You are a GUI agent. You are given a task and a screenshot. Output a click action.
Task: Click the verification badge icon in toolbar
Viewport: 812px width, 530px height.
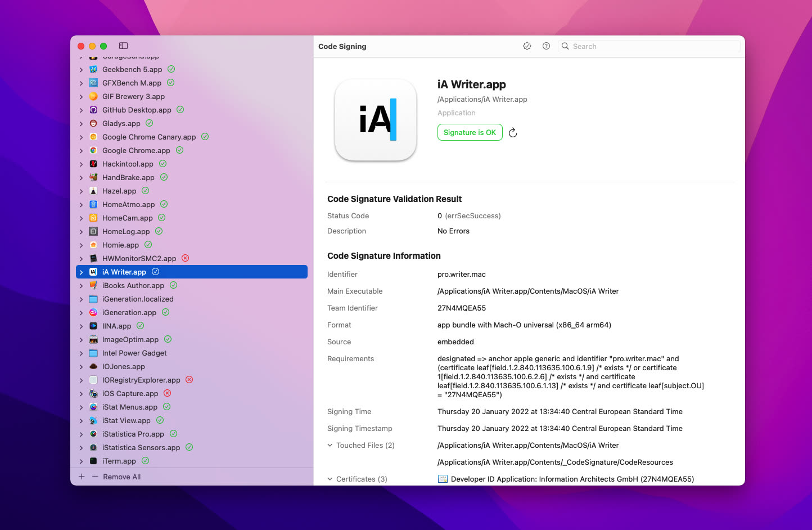pyautogui.click(x=527, y=46)
